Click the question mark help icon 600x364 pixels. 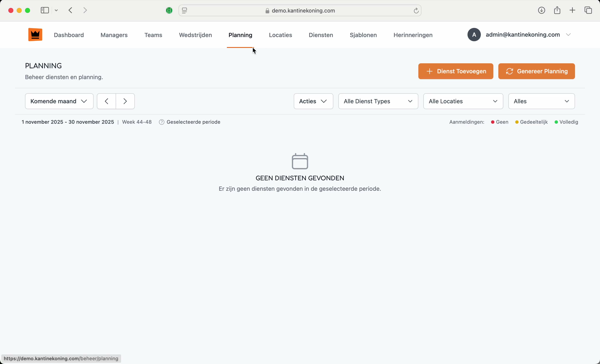pos(161,122)
